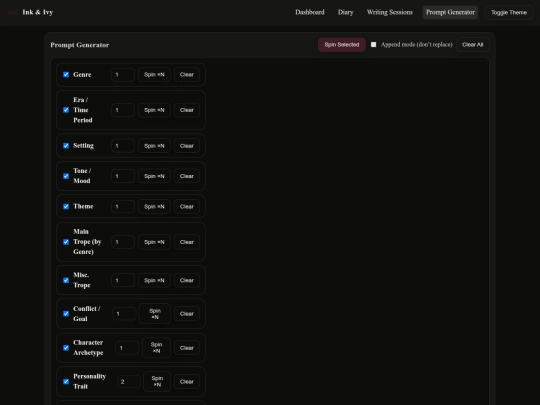The image size is (540, 405).
Task: Spin ×N for Setting
Action: [x=154, y=146]
